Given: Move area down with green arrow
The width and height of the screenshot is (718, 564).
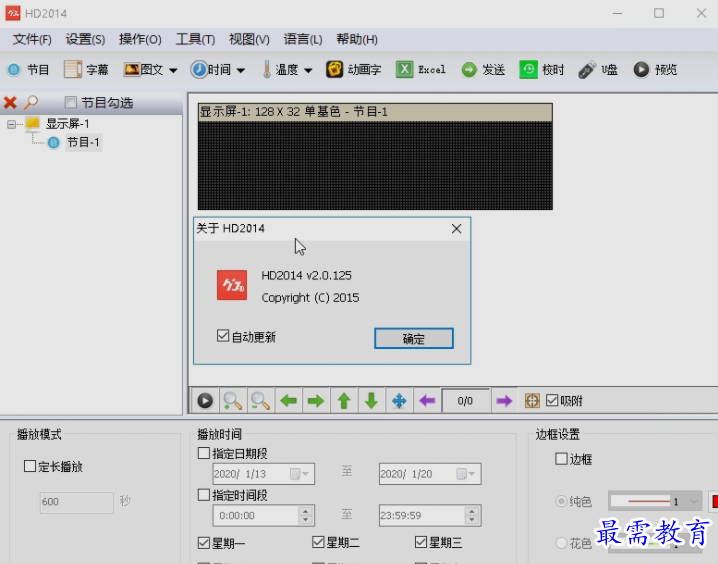Looking at the screenshot, I should tap(371, 401).
